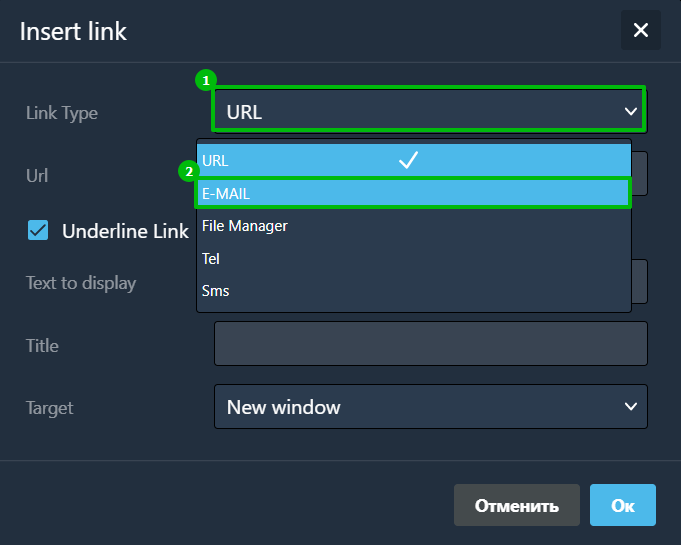Close the Insert link dialog

pos(641,30)
